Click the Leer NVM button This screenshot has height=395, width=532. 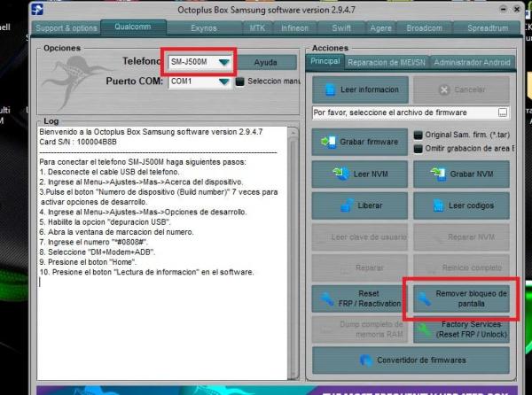tap(360, 174)
